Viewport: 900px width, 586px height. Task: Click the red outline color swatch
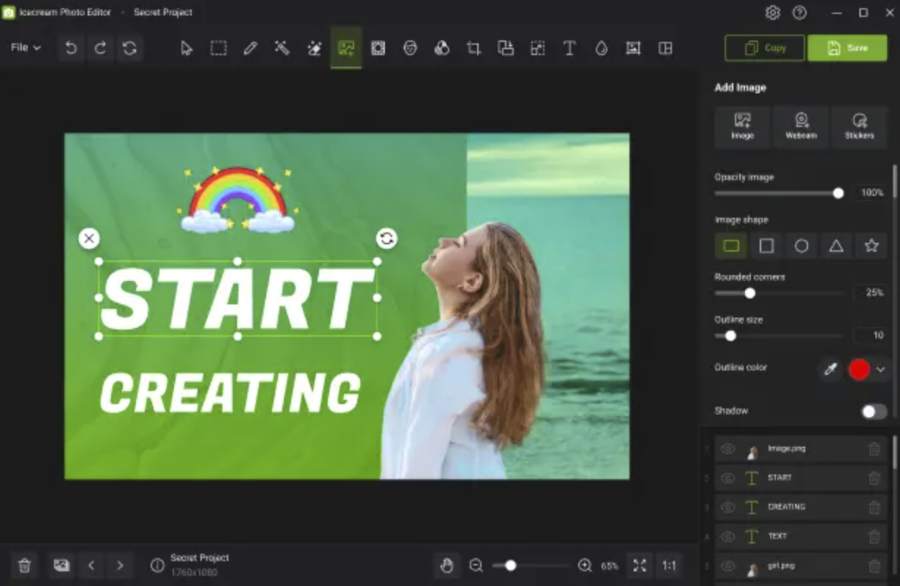pos(859,370)
